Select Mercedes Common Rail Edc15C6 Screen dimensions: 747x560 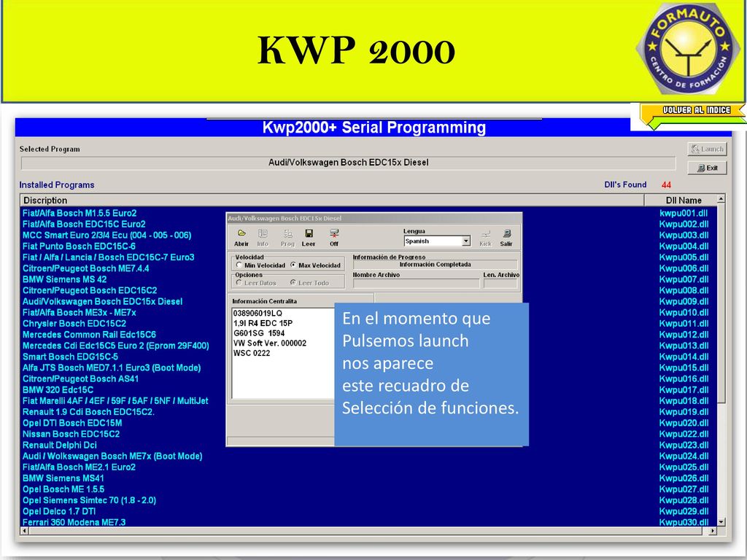pyautogui.click(x=89, y=334)
